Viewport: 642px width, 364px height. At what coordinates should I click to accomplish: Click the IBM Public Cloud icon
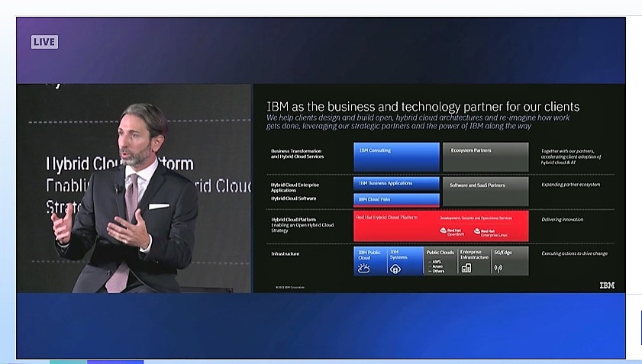click(364, 268)
